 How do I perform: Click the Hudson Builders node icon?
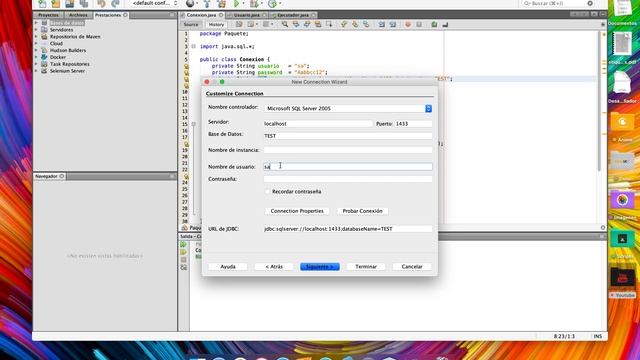[44, 50]
